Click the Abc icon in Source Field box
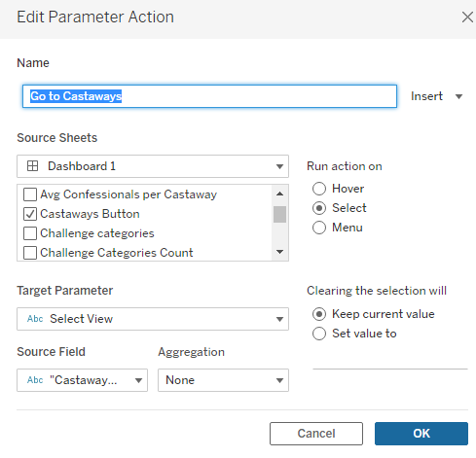The height and width of the screenshot is (458, 476). click(35, 380)
